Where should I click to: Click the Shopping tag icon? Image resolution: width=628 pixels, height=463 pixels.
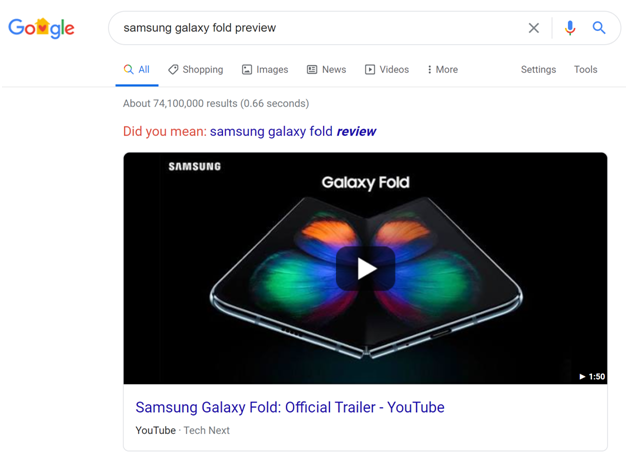(x=173, y=70)
